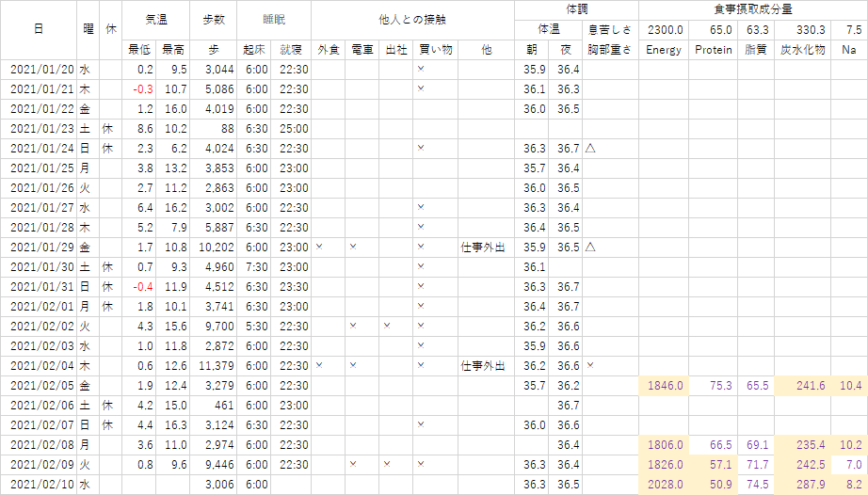Toggle the 外食 checkmark on 2021/01/29
The image size is (868, 495).
319,247
